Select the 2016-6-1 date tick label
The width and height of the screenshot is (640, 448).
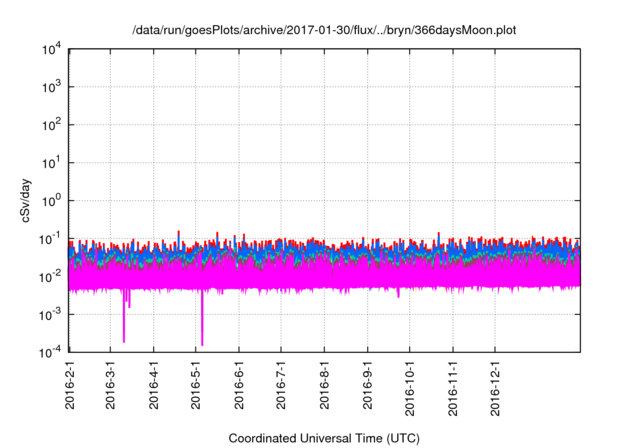click(x=240, y=387)
